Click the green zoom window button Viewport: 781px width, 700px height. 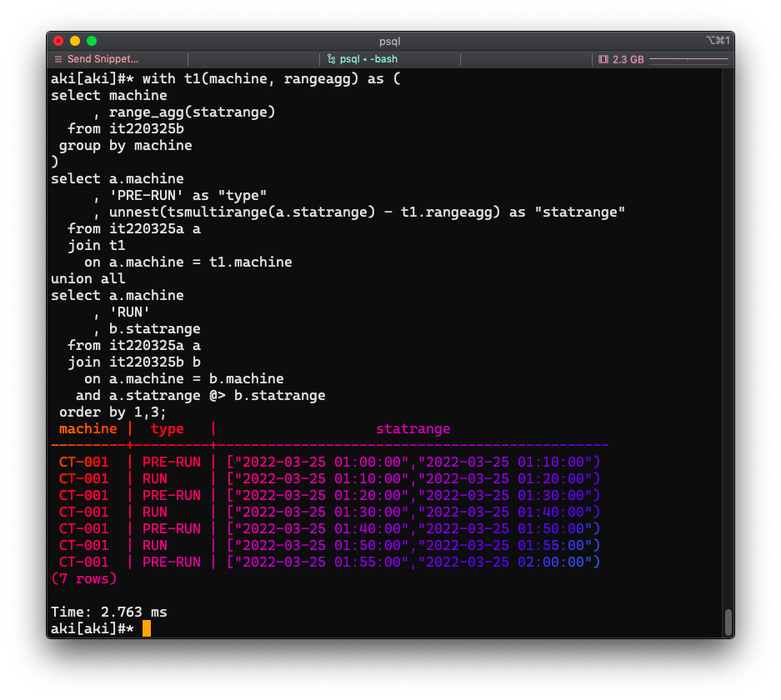92,41
